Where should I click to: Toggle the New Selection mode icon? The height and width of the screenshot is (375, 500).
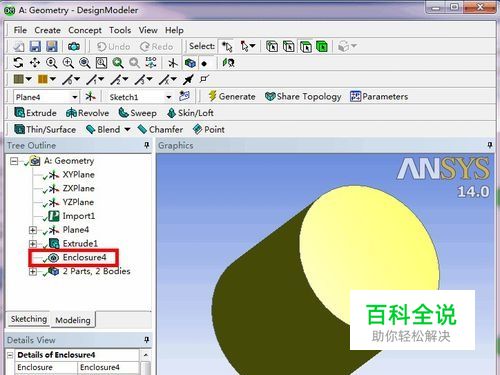(x=227, y=47)
